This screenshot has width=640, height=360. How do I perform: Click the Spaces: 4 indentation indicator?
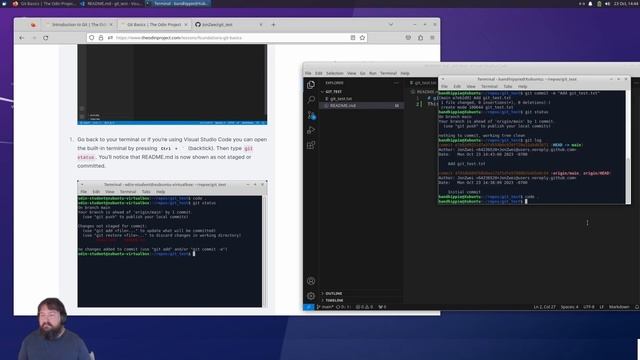click(x=569, y=307)
